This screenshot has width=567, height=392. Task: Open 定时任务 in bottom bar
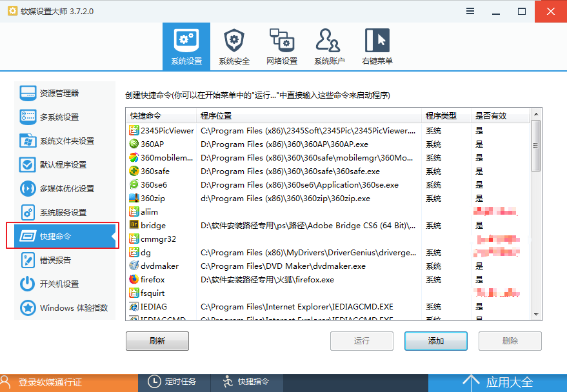pos(174,382)
